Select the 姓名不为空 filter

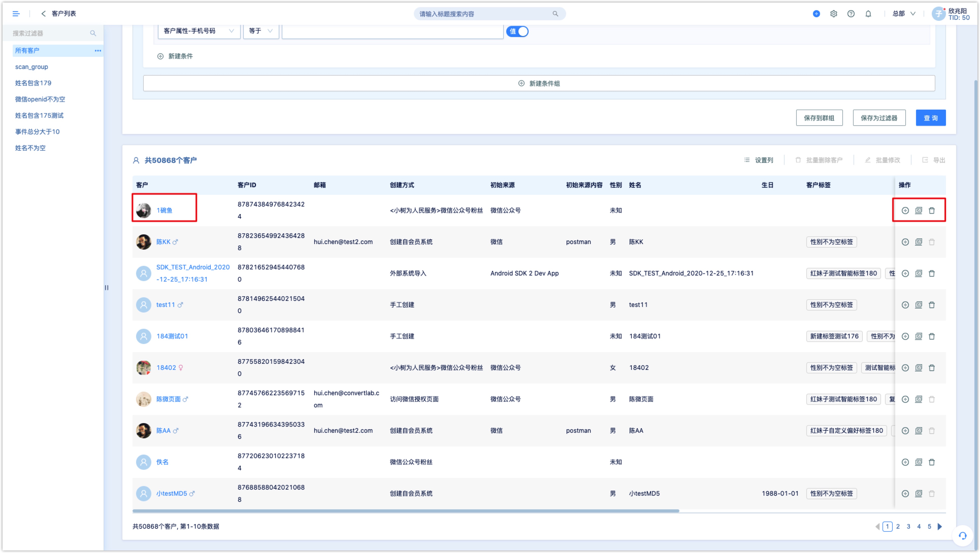pyautogui.click(x=30, y=148)
